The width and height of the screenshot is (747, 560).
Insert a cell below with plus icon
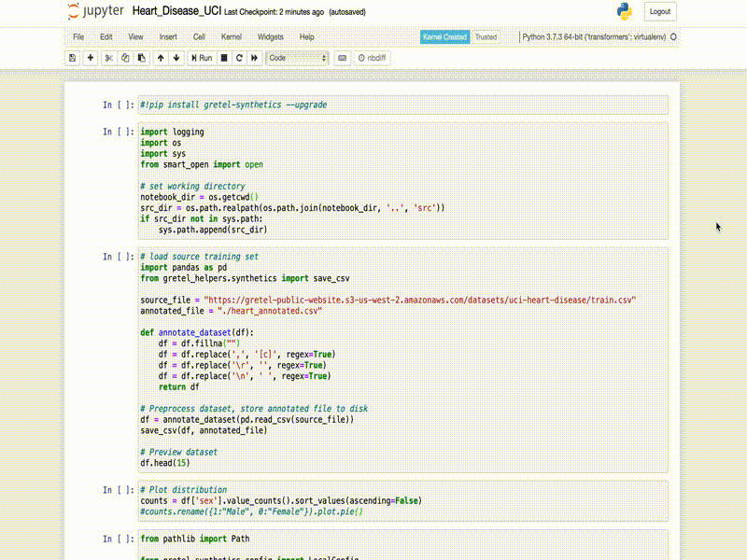[x=90, y=58]
